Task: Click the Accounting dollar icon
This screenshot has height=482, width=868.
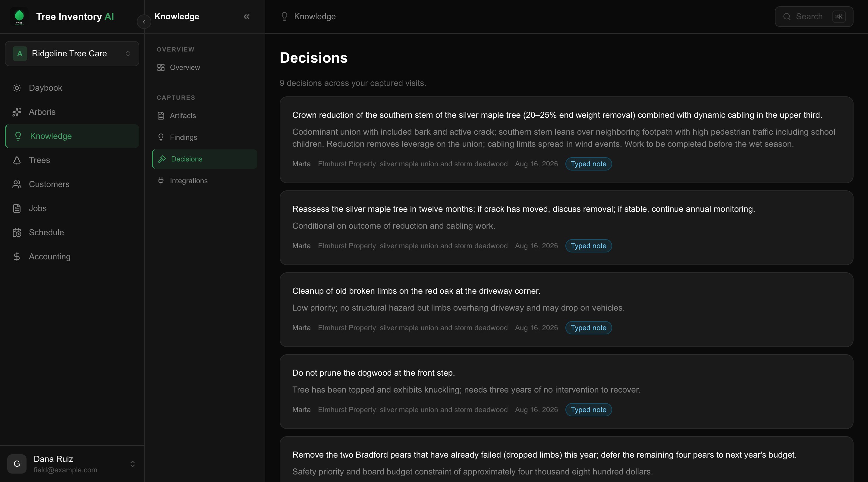Action: (x=17, y=257)
